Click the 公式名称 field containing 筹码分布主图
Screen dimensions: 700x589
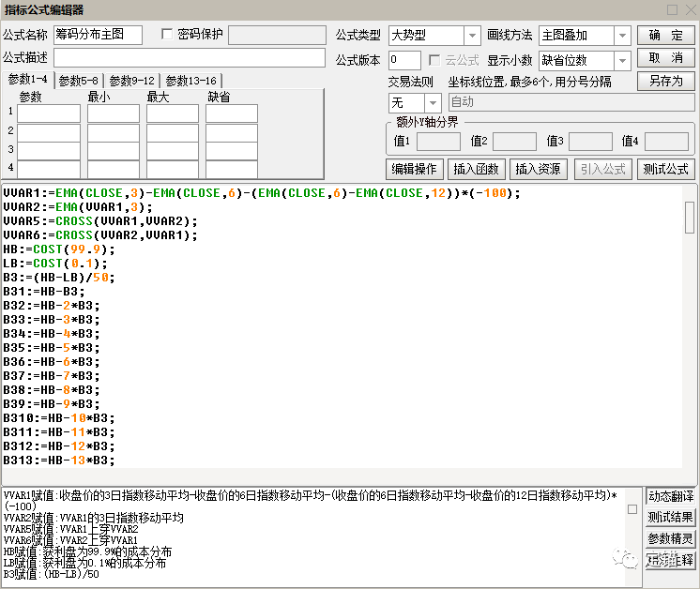pyautogui.click(x=98, y=35)
